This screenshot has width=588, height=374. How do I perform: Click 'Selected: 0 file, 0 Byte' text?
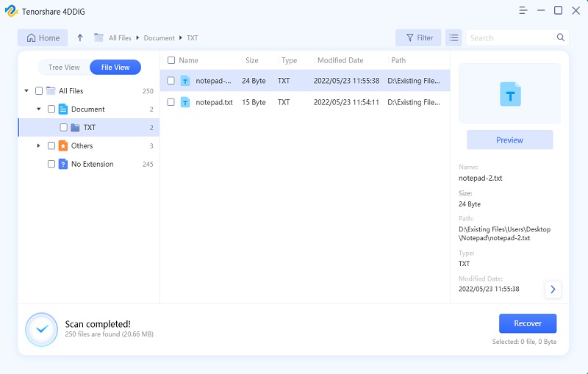524,342
